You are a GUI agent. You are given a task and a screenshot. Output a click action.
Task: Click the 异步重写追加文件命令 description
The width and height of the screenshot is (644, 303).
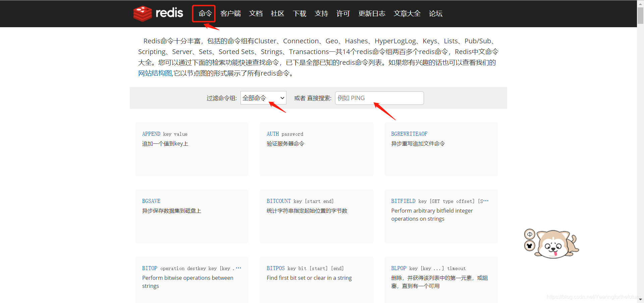[418, 144]
